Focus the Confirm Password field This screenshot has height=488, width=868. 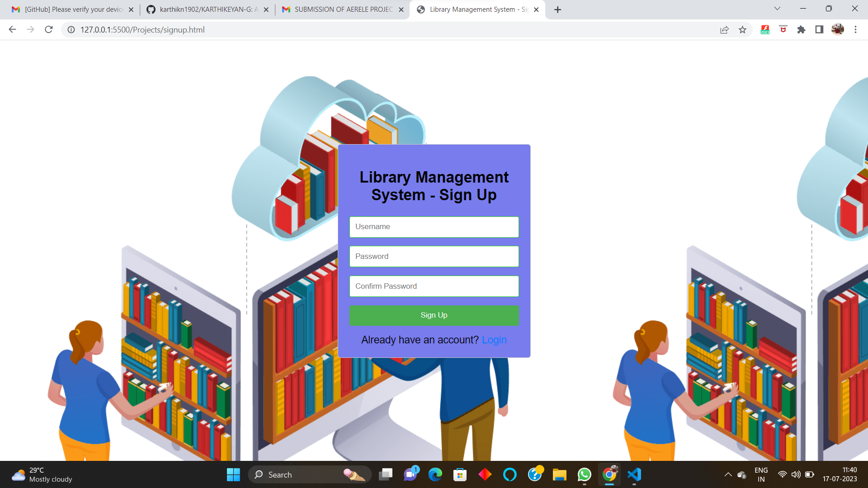[x=434, y=286]
